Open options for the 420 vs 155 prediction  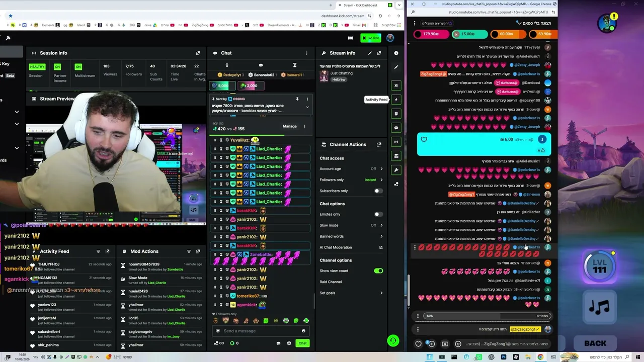pyautogui.click(x=304, y=126)
